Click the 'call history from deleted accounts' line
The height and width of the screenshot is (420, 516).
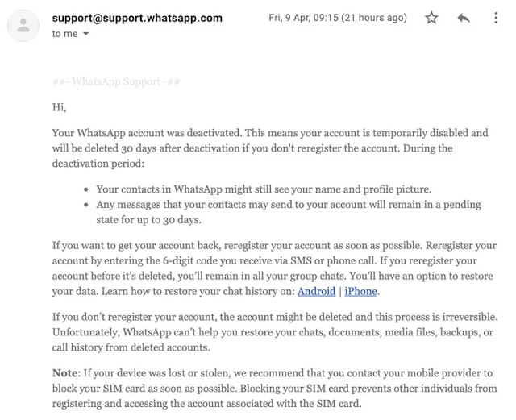coord(131,347)
